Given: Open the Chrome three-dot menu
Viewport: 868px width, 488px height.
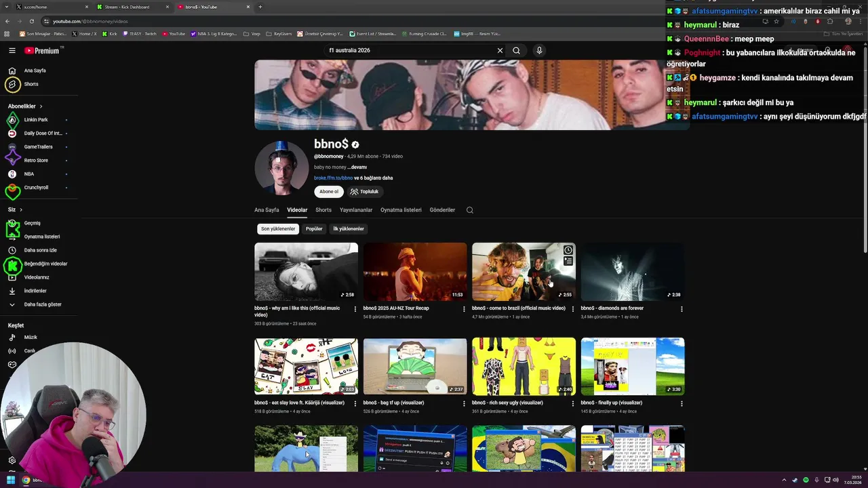Looking at the screenshot, I should pyautogui.click(x=861, y=21).
